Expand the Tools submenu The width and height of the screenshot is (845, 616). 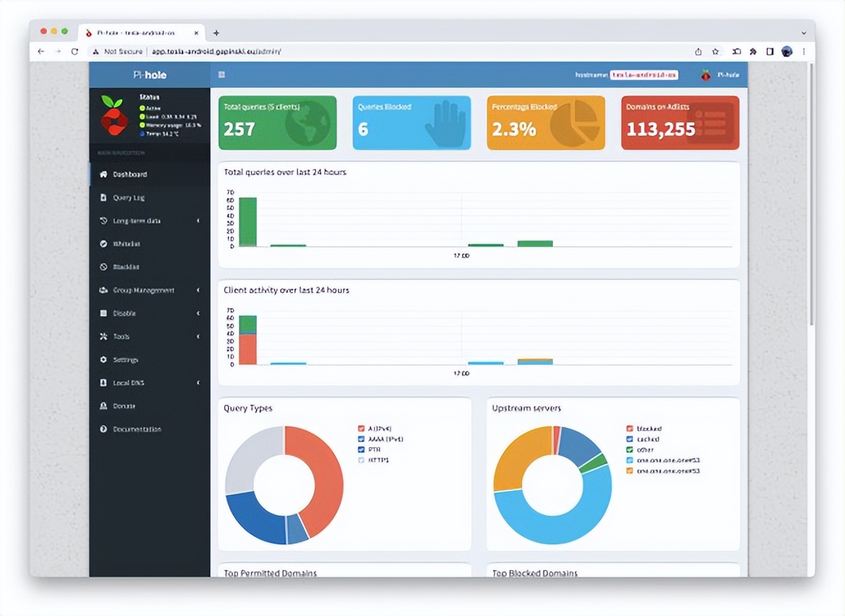150,336
